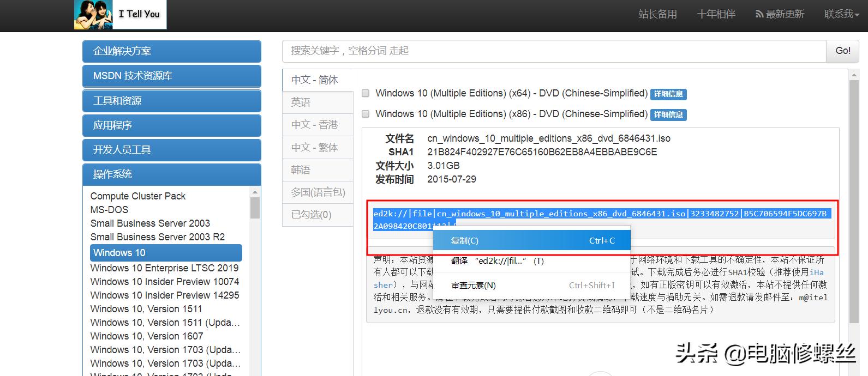Image resolution: width=868 pixels, height=376 pixels.
Task: Select Compute Cluster Pack in the list
Action: pos(138,196)
